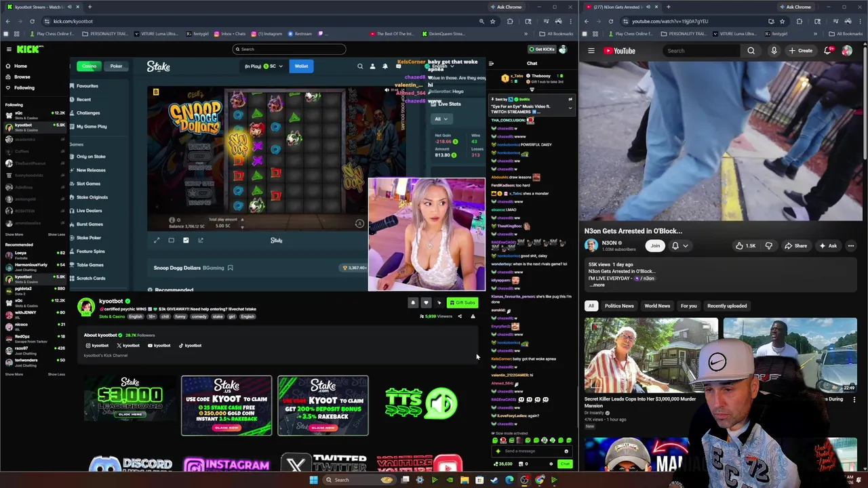Viewport: 868px width, 488px height.
Task: Click the green Gift Subs button
Action: click(x=462, y=303)
